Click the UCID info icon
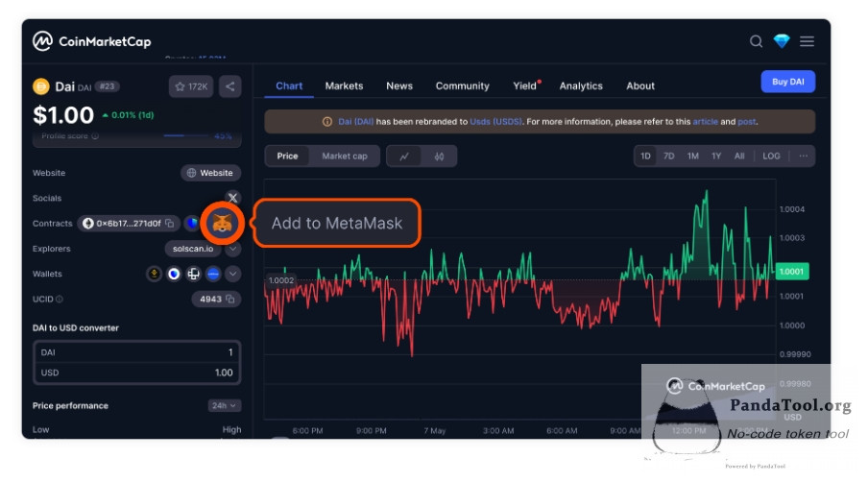The height and width of the screenshot is (482, 868). (60, 299)
